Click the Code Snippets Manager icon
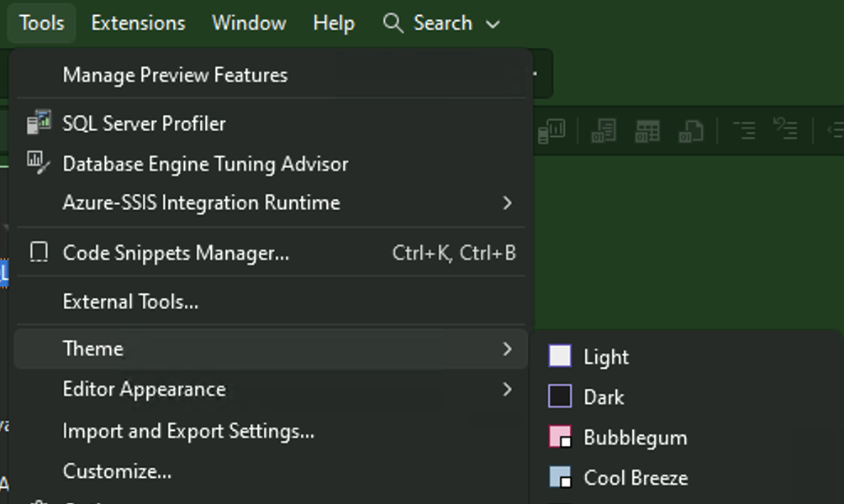Image resolution: width=844 pixels, height=504 pixels. tap(39, 252)
